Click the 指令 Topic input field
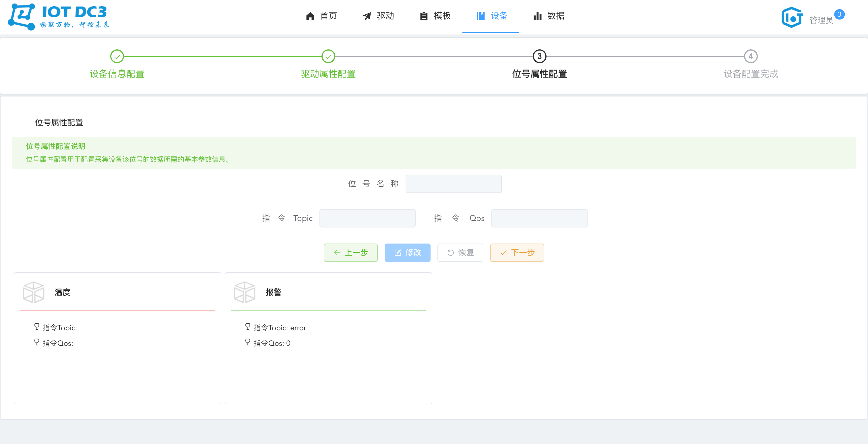The height and width of the screenshot is (444, 868). (x=367, y=218)
